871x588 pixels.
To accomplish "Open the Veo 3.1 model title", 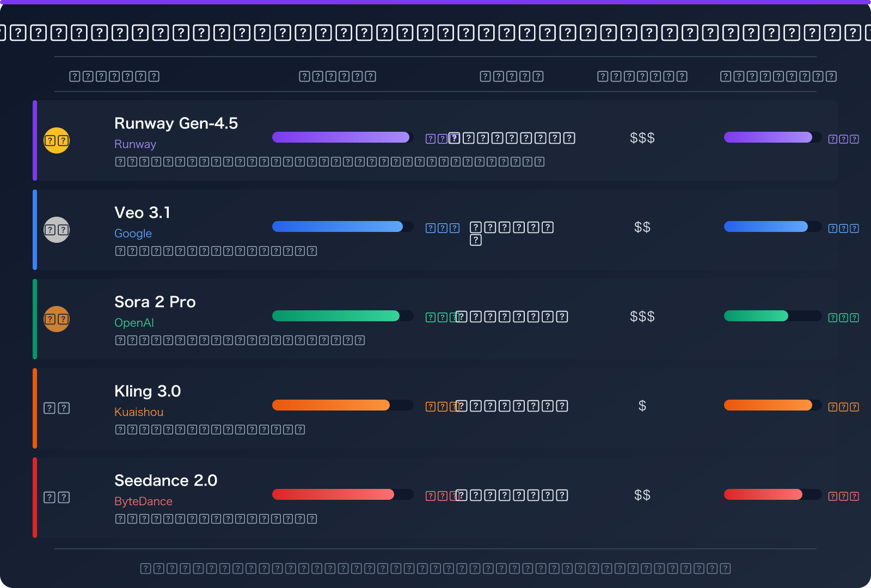I will tap(142, 213).
